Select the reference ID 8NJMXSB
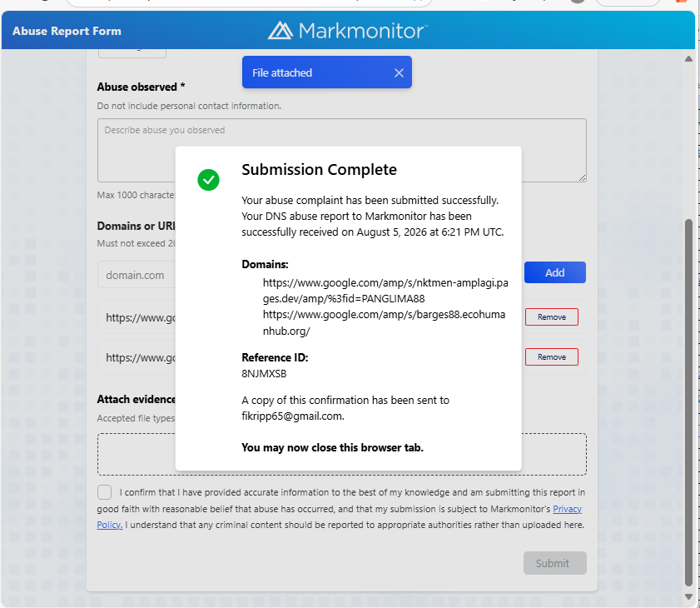 264,374
